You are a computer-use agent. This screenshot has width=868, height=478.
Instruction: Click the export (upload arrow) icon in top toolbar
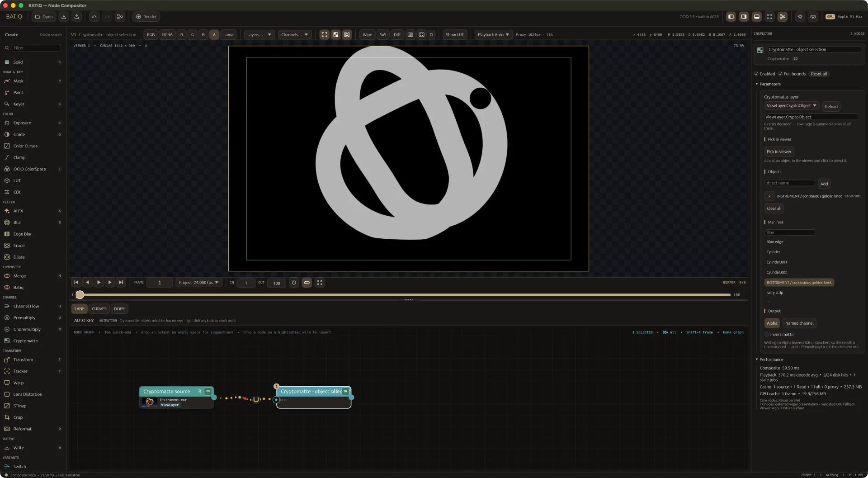tap(77, 17)
